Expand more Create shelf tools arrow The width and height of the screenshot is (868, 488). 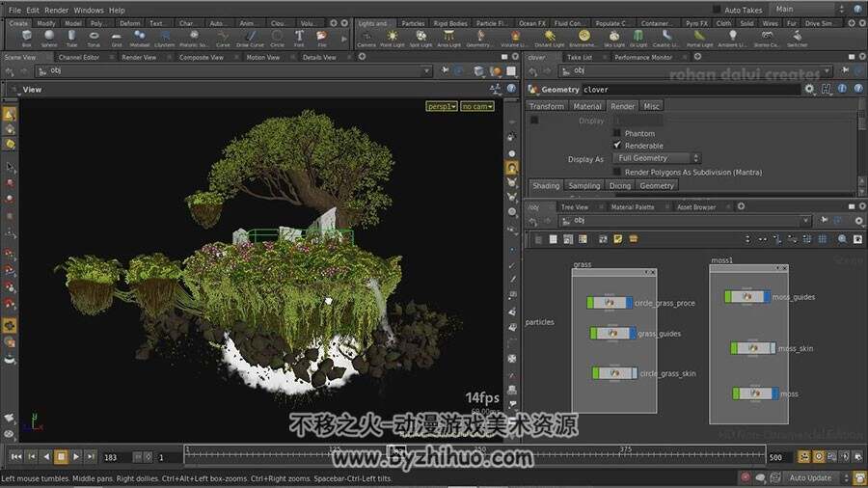pos(344,39)
